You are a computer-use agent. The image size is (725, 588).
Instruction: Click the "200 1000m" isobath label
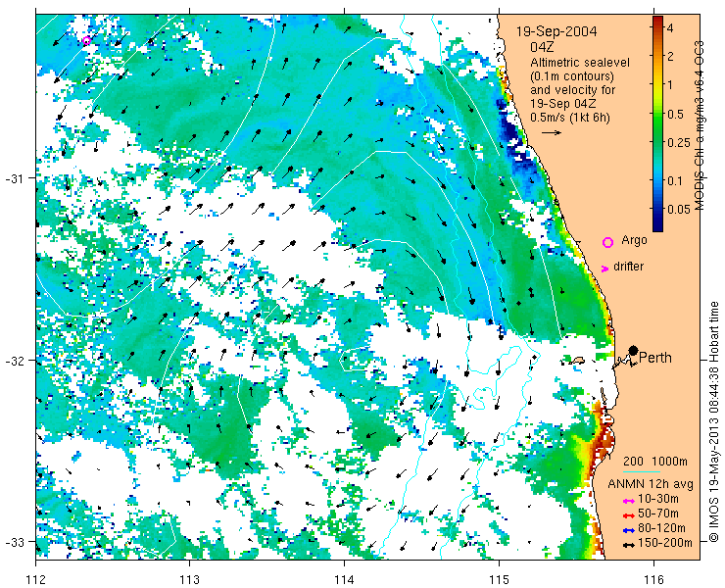click(x=655, y=462)
